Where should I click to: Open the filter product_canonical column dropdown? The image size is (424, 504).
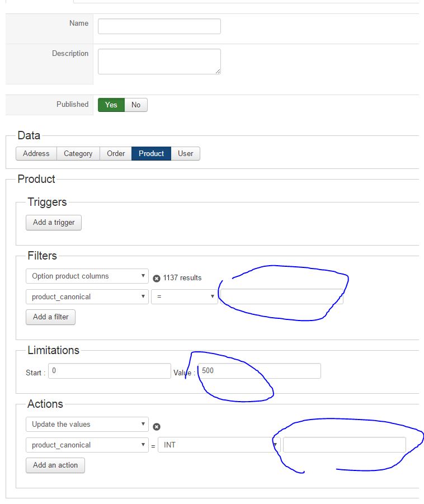[87, 296]
